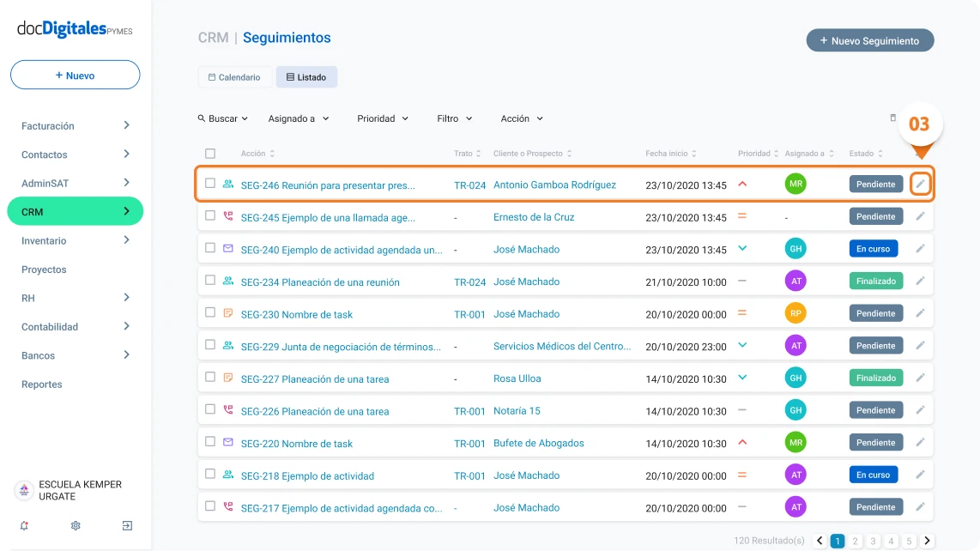Open the Buscar search dropdown
The image size is (980, 551).
pyautogui.click(x=223, y=118)
